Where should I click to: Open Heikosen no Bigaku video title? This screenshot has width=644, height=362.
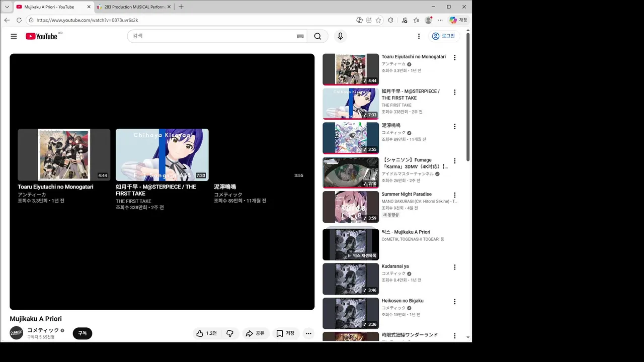tap(403, 301)
